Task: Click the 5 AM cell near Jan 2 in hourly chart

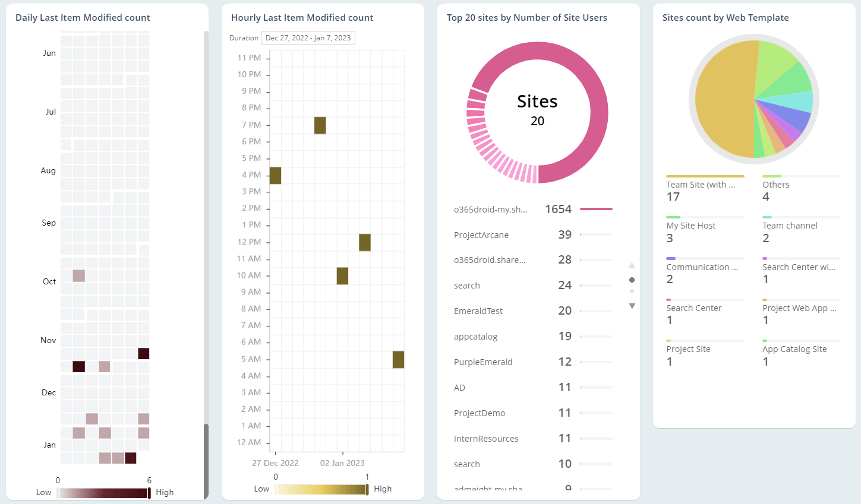Action: click(x=398, y=359)
